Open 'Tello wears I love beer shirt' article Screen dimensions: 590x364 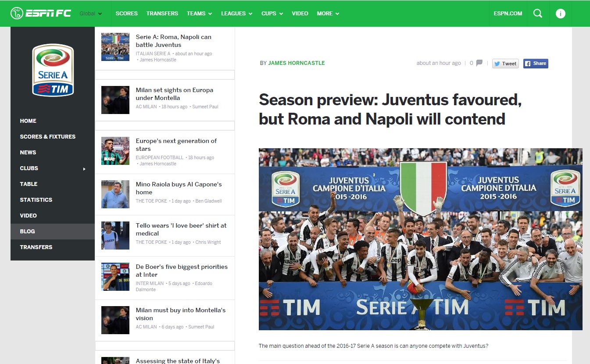[x=181, y=229]
